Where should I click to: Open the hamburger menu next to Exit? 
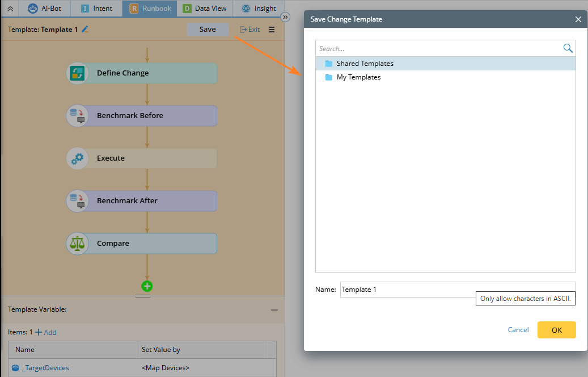272,30
